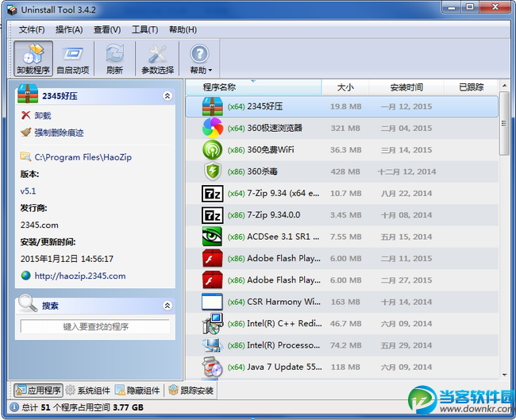Switch to the 跟踪安装 traced installs tab
Image resolution: width=516 pixels, height=420 pixels.
coord(191,391)
